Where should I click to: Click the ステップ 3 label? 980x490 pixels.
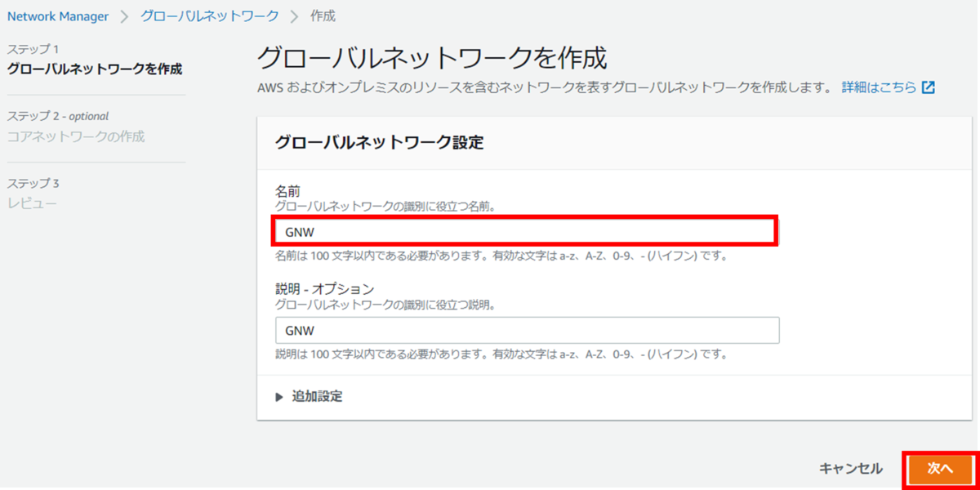[33, 183]
